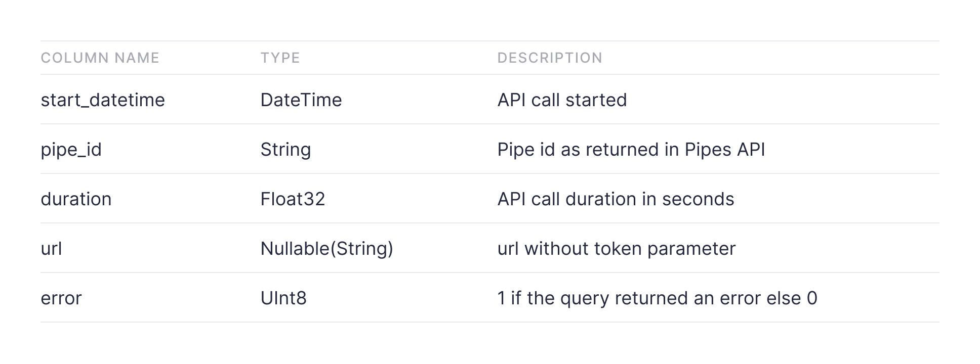Click the pipe_id column name
Image resolution: width=980 pixels, height=364 pixels.
pos(71,149)
